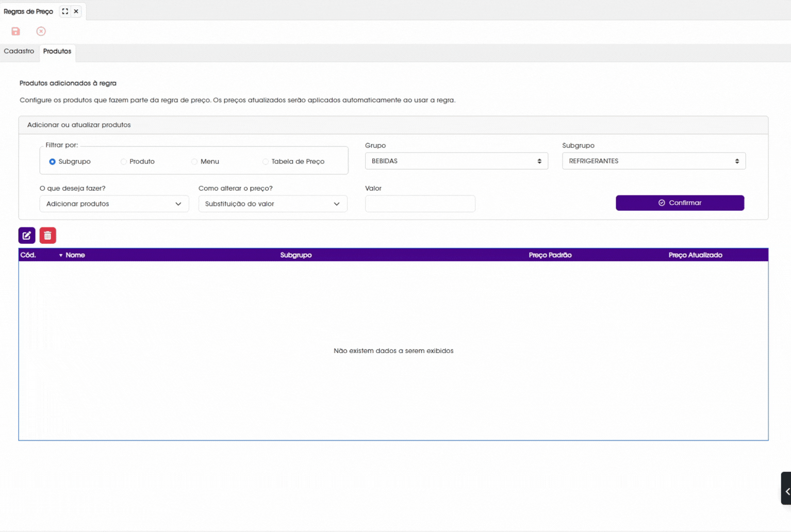Select the Produto filter radio

coord(124,162)
